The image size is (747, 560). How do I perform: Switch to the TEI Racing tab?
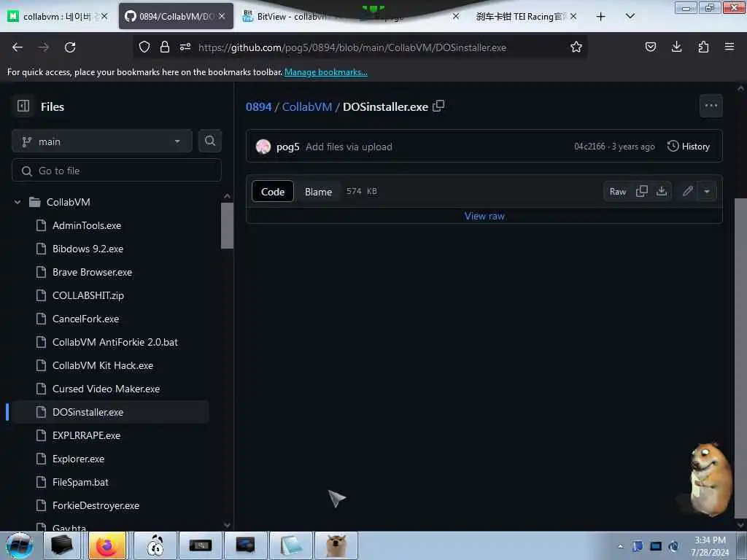[x=526, y=16]
